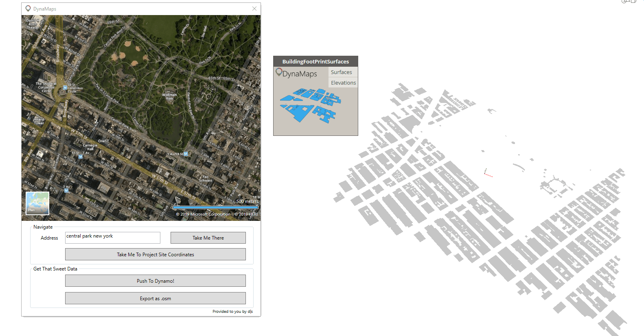Click the 500 meters scale bar

pos(215,207)
